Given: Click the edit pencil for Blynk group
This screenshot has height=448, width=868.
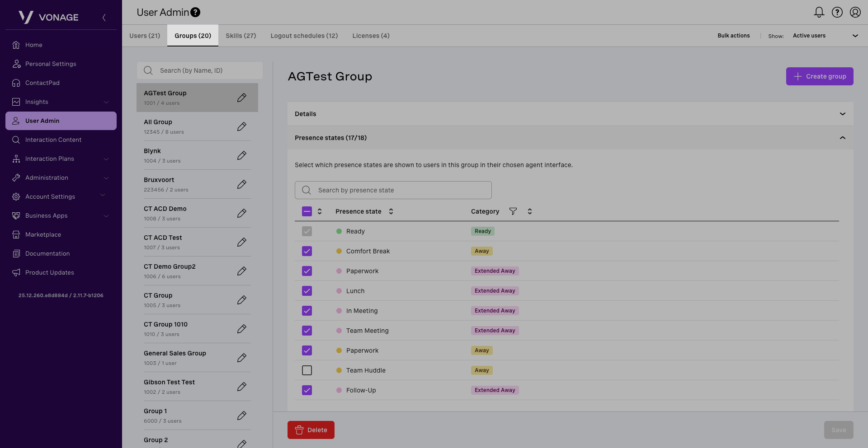Looking at the screenshot, I should click(242, 155).
